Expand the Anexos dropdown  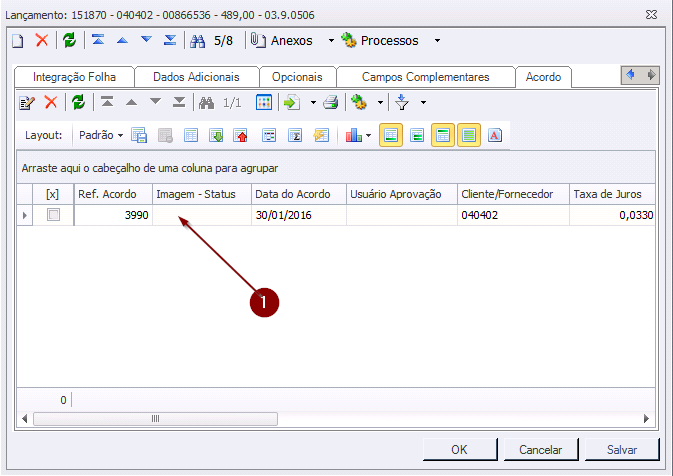coord(331,41)
